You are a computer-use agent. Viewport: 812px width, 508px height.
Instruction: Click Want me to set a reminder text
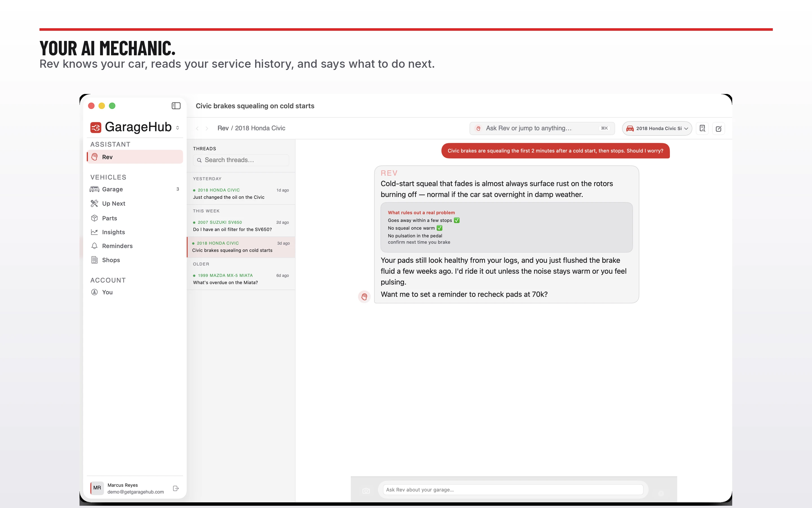pyautogui.click(x=464, y=294)
